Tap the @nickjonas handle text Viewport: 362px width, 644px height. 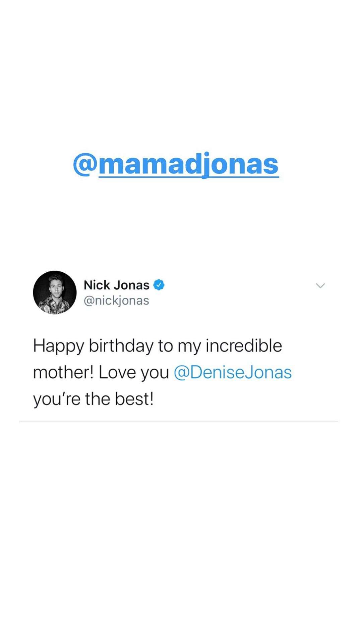[116, 301]
